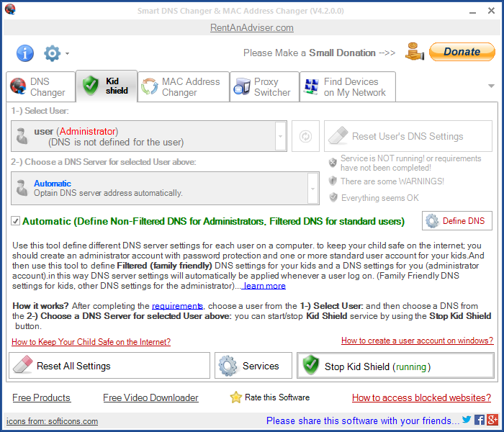Switch to the DNS Changer tab
Viewport: 504px width, 432px height.
click(x=41, y=87)
